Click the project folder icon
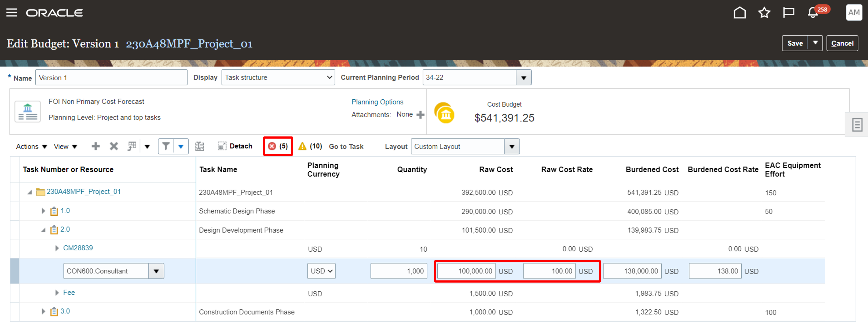The height and width of the screenshot is (325, 868). click(41, 192)
